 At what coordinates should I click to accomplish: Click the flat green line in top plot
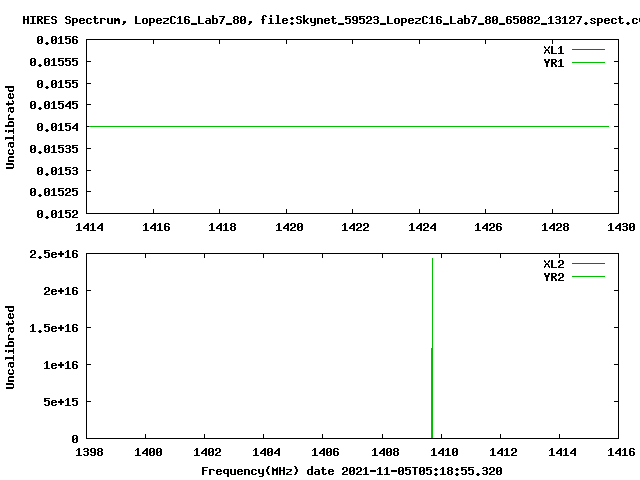coord(348,127)
